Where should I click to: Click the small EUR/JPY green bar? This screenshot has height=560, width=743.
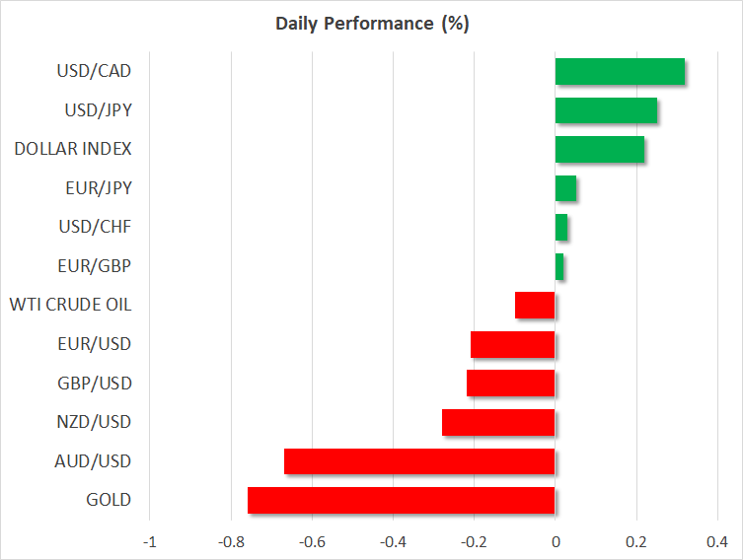click(565, 188)
